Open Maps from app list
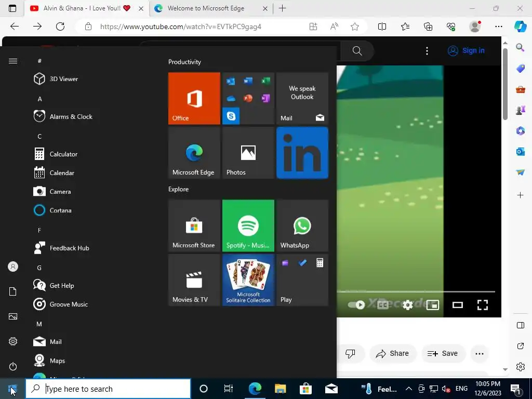 pyautogui.click(x=49, y=361)
